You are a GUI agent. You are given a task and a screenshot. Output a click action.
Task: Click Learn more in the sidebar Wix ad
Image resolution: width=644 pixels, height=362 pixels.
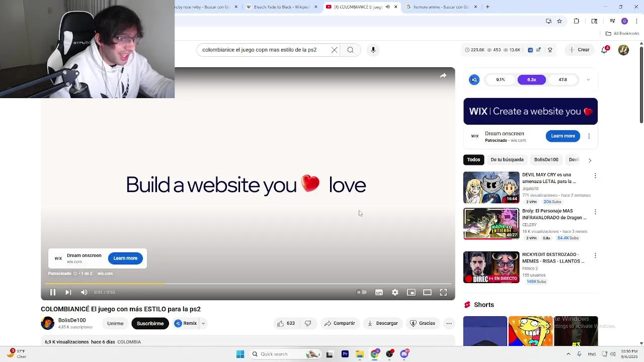tap(562, 136)
